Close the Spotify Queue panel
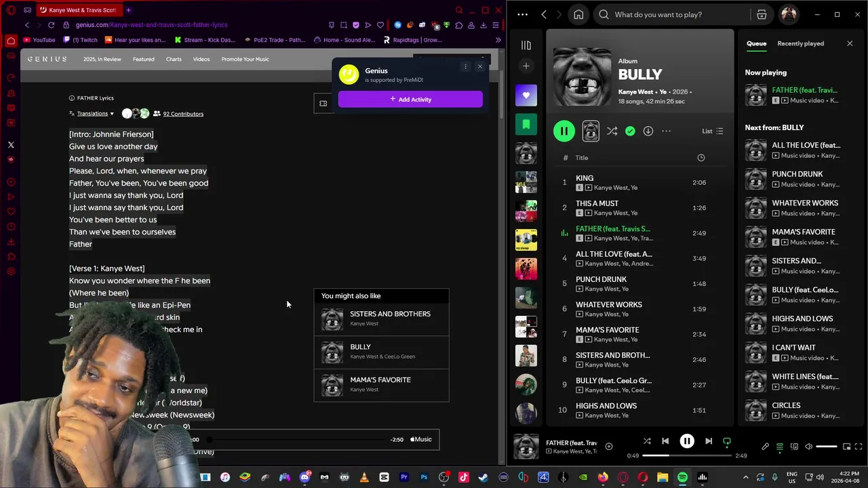The width and height of the screenshot is (868, 488). [850, 43]
